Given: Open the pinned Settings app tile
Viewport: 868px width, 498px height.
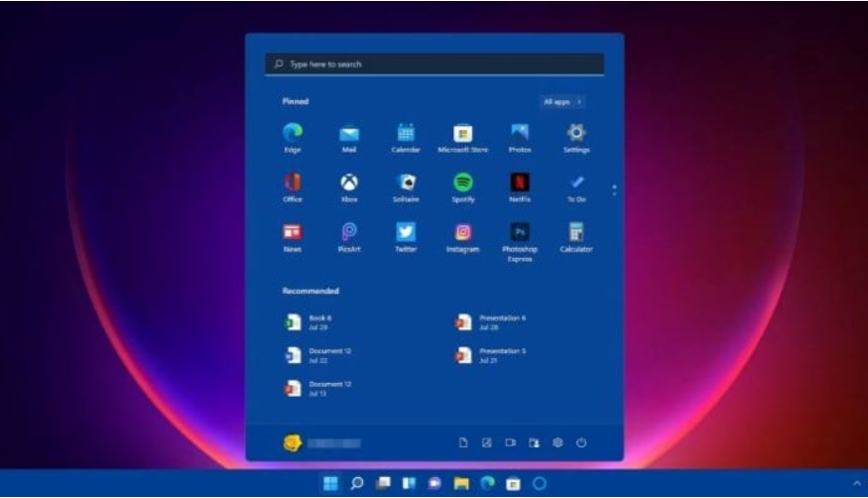Looking at the screenshot, I should [576, 138].
